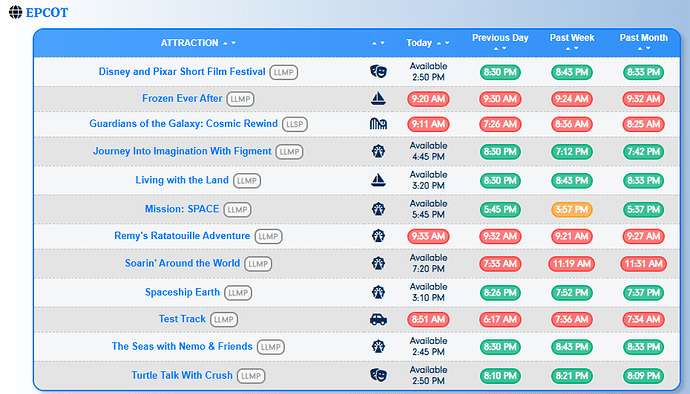Sort by Today column header
The height and width of the screenshot is (394, 690).
pos(428,43)
